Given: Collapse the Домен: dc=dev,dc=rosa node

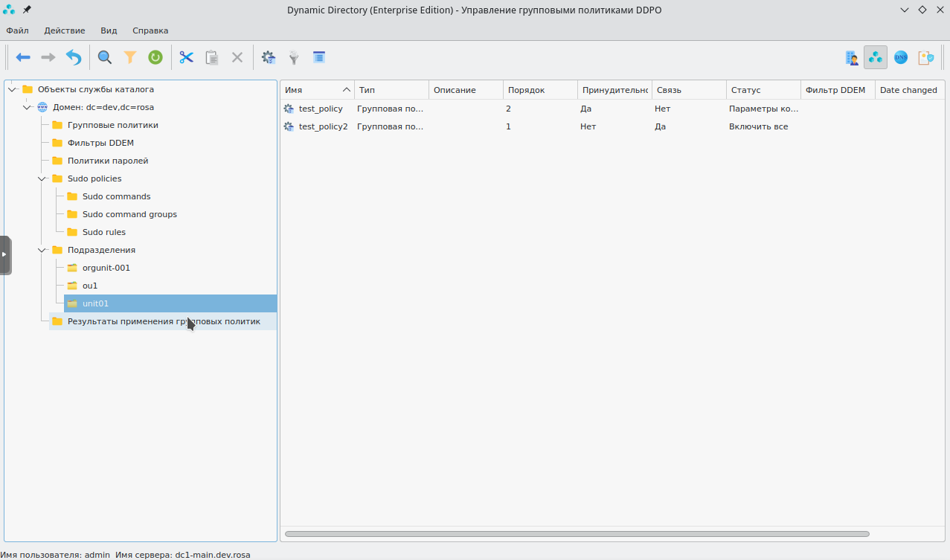Looking at the screenshot, I should pos(28,107).
